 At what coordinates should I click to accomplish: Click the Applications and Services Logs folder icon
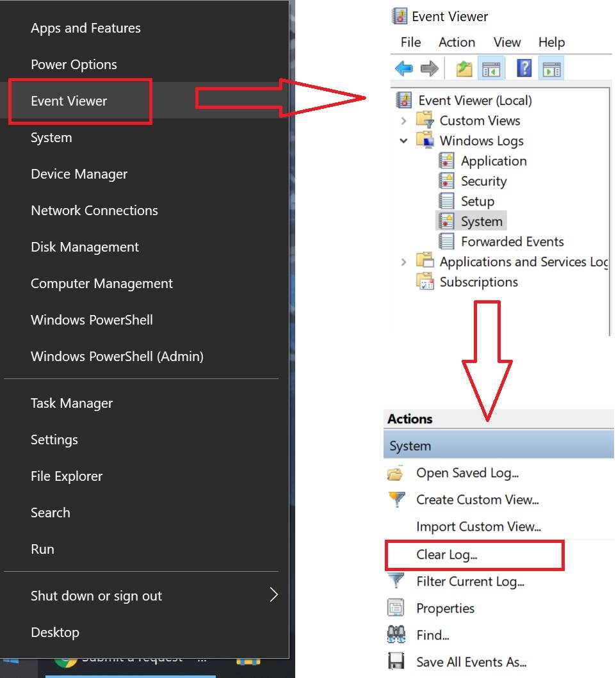(x=425, y=261)
